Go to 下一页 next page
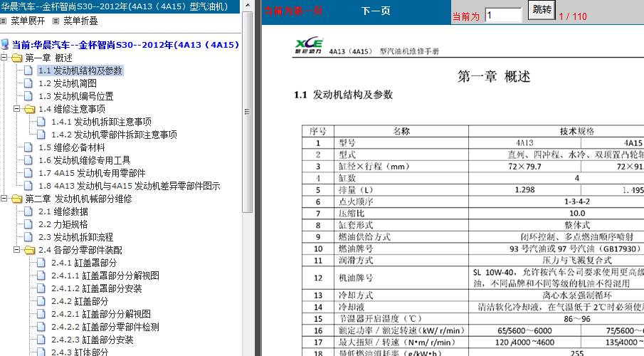644x356 pixels. coord(376,11)
